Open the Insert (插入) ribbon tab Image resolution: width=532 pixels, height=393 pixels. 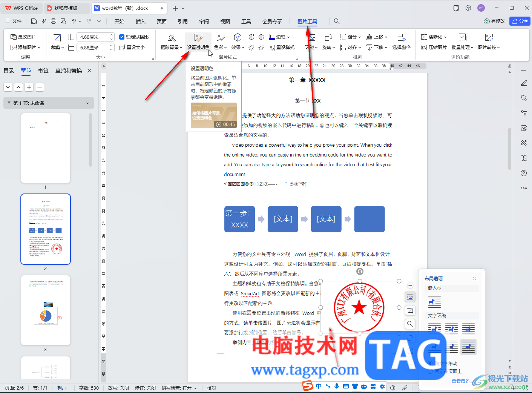[140, 21]
